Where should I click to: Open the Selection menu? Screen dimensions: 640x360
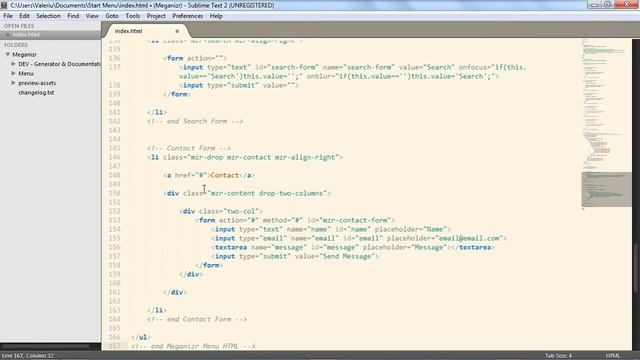point(48,16)
